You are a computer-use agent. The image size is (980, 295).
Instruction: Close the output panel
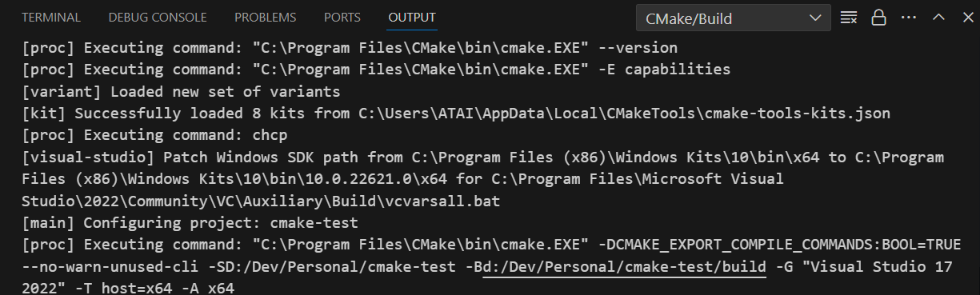click(x=967, y=18)
